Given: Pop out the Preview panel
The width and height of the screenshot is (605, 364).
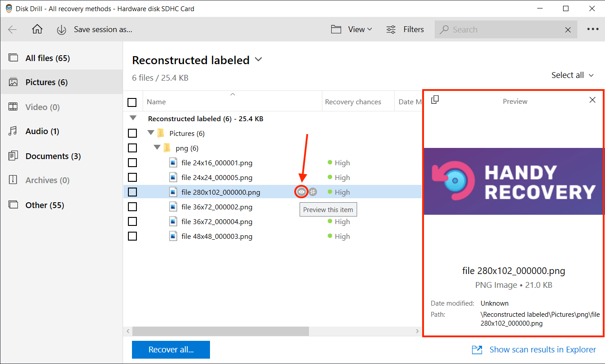Looking at the screenshot, I should 435,100.
